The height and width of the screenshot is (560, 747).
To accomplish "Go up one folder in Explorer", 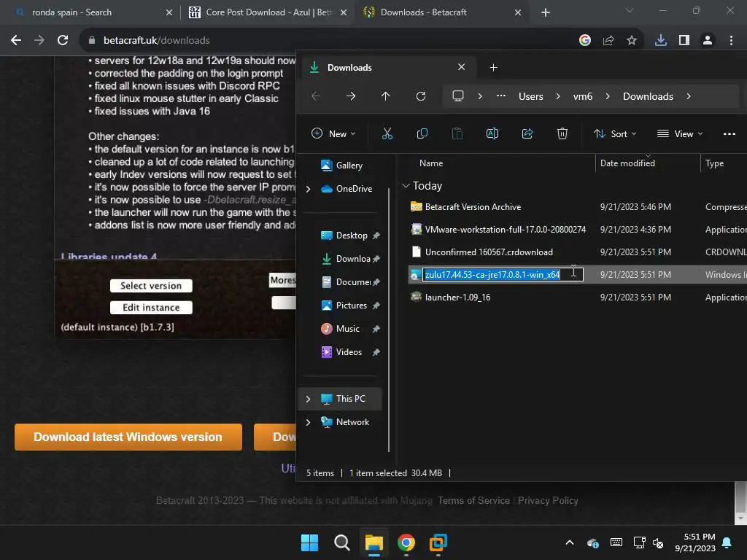I will (x=385, y=96).
